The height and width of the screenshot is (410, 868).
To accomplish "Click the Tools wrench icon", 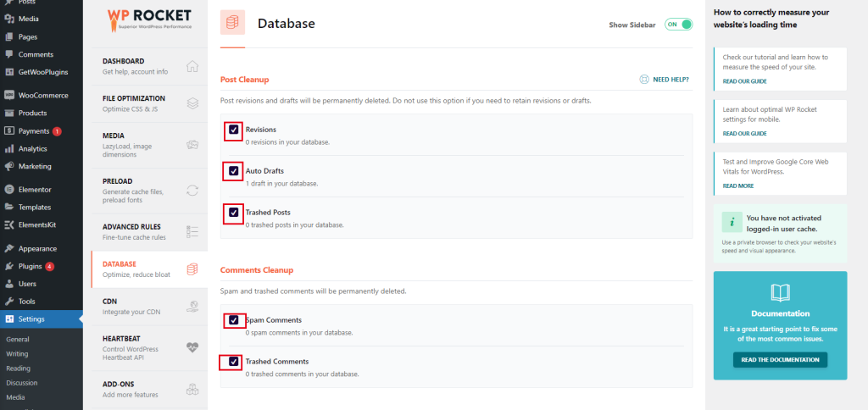I will click(8, 302).
